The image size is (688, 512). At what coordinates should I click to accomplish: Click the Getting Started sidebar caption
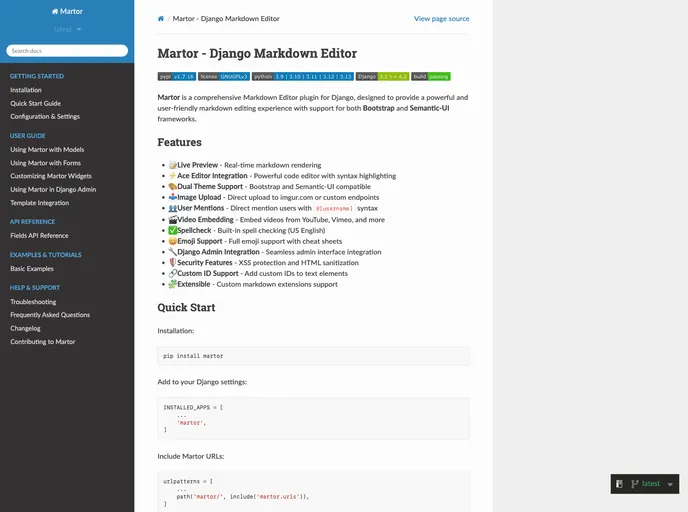point(37,76)
